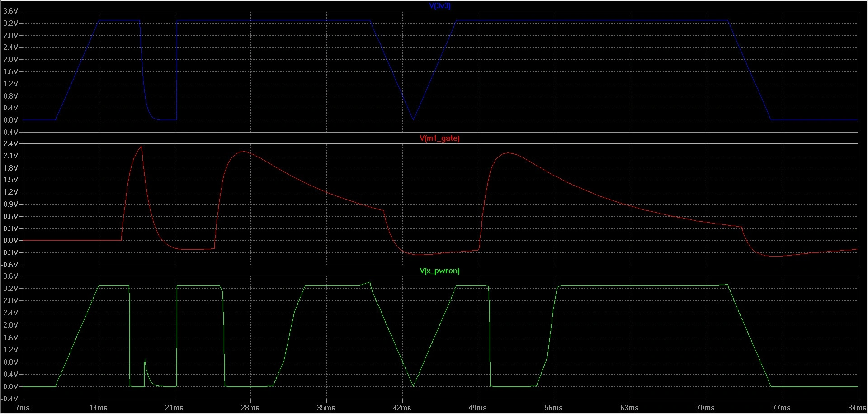868x414 pixels.
Task: Click the 2.4V label in V(m1_gate) pane
Action: coord(11,144)
